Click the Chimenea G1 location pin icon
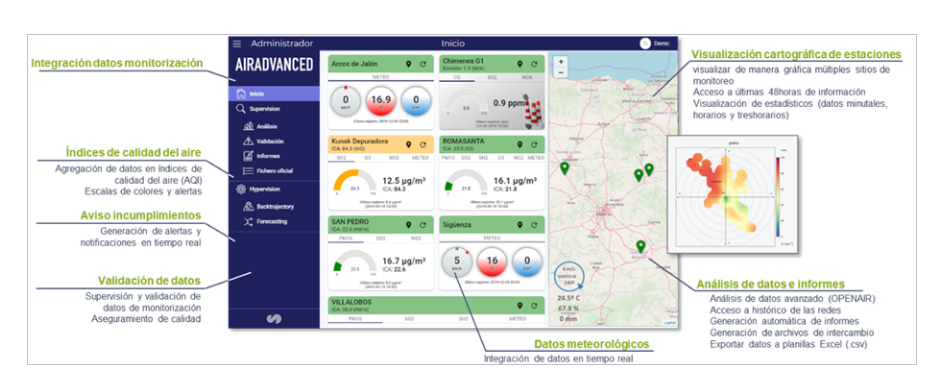The image size is (943, 379). 520,64
